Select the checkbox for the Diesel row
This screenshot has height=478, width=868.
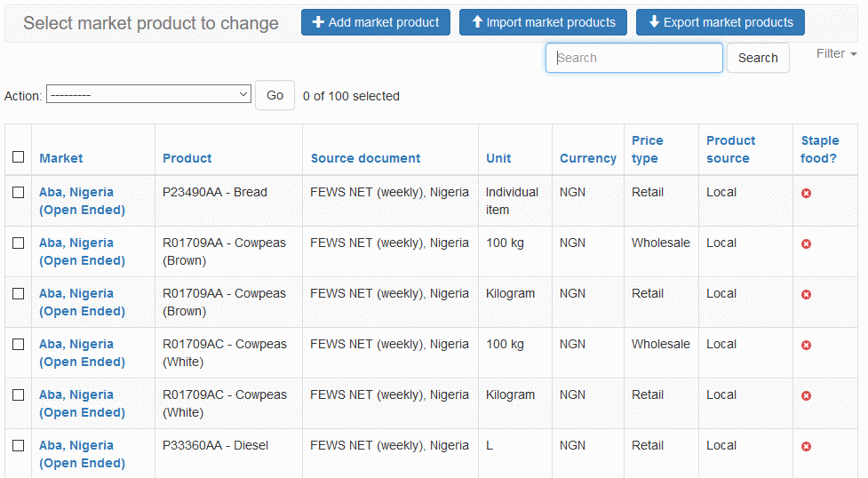tap(19, 445)
